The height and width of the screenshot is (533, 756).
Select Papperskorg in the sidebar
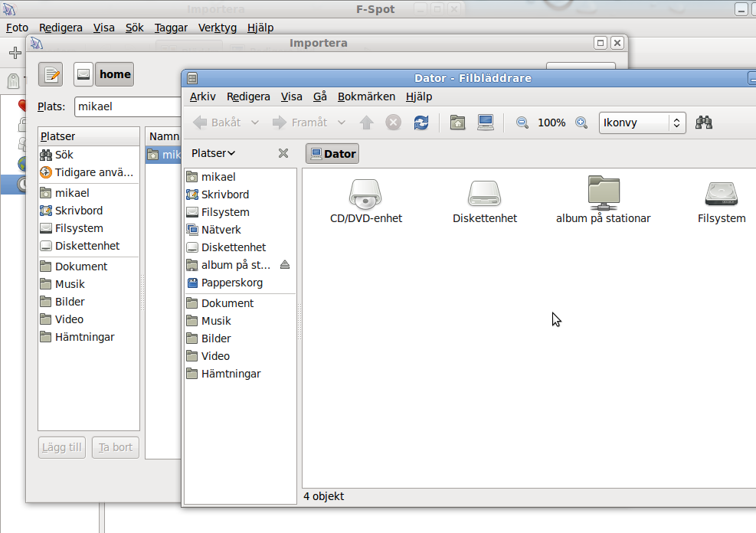(x=240, y=283)
